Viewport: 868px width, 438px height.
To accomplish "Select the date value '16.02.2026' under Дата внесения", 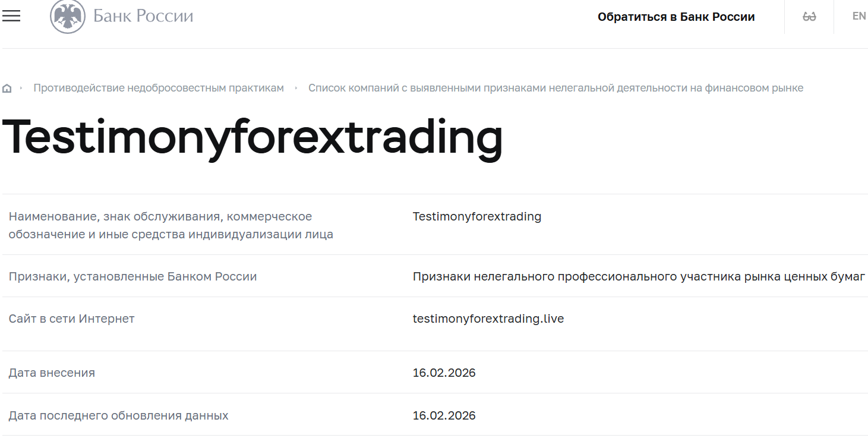I will pos(444,373).
